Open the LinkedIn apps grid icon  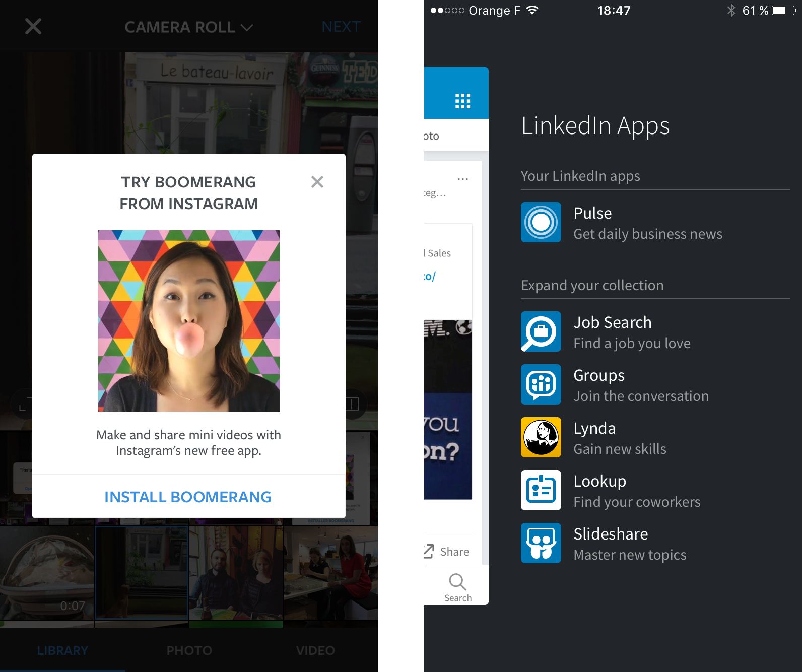point(462,101)
